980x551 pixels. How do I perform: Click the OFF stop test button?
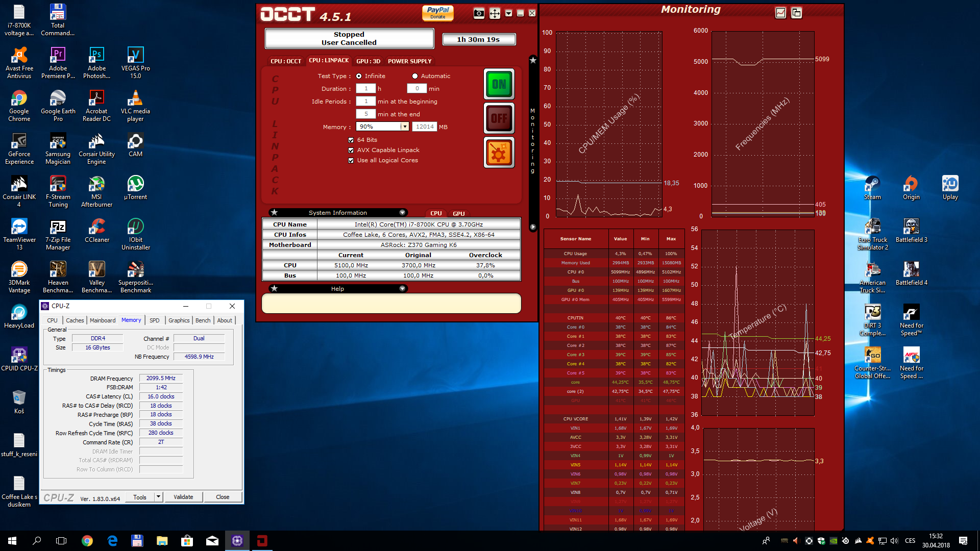pyautogui.click(x=499, y=118)
